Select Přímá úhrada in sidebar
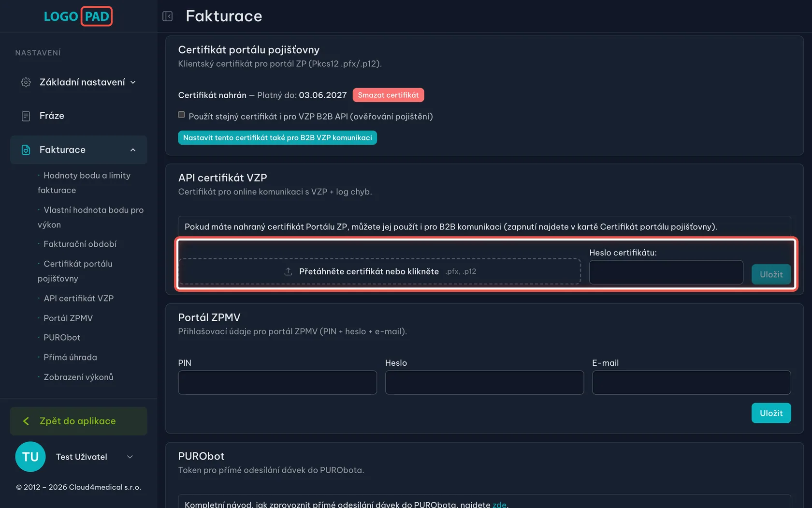The image size is (812, 508). coord(70,357)
